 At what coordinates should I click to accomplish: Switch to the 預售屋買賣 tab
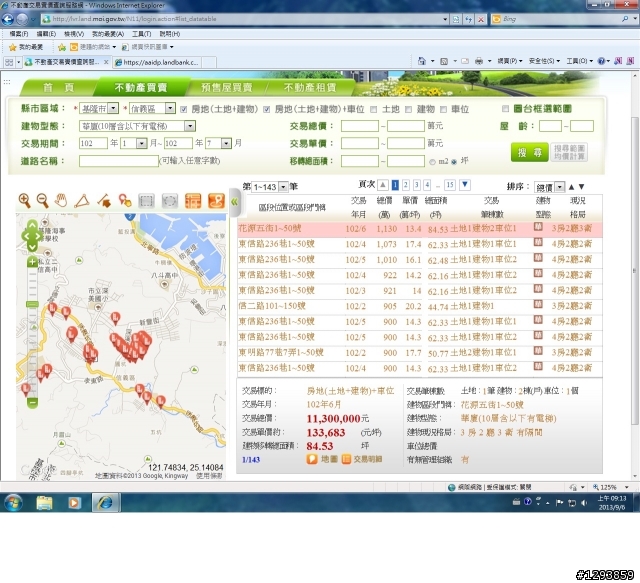pyautogui.click(x=227, y=87)
